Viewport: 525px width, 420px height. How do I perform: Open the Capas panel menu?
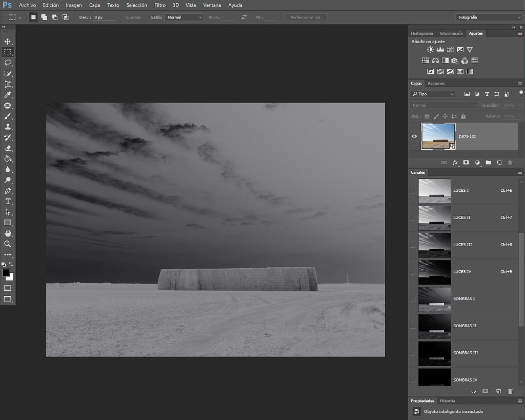[520, 84]
